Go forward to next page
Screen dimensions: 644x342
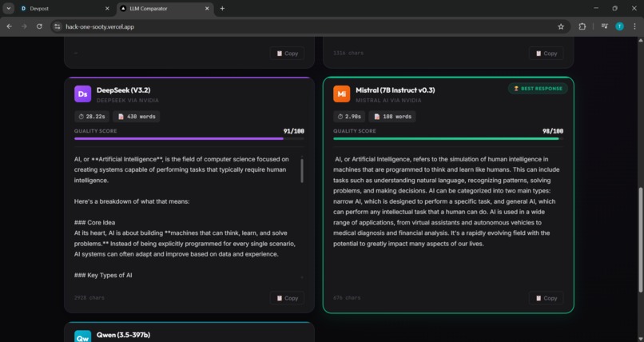[x=24, y=26]
